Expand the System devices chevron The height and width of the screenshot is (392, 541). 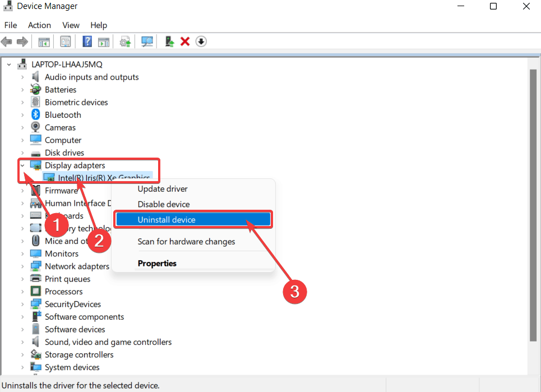point(22,367)
